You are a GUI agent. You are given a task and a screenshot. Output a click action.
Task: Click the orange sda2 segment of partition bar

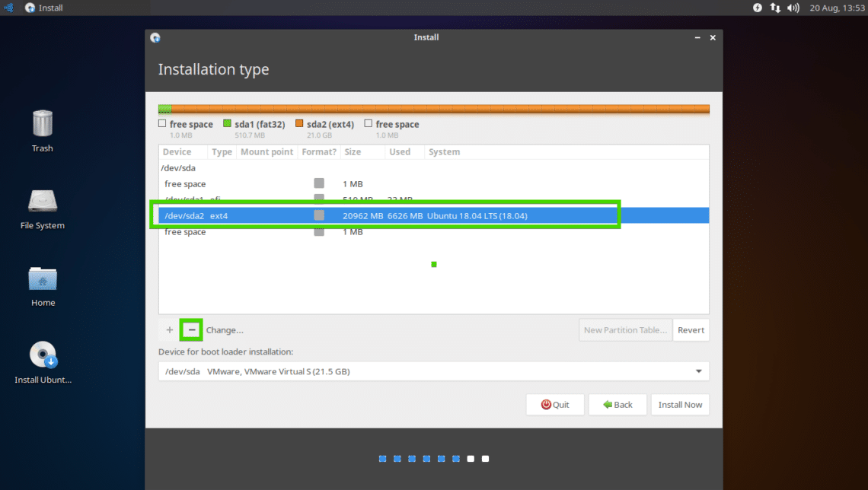pos(440,109)
